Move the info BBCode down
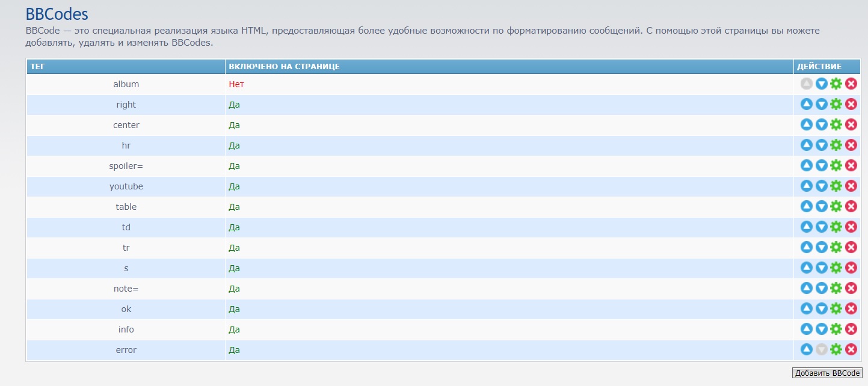Viewport: 868px width, 386px height. point(821,329)
